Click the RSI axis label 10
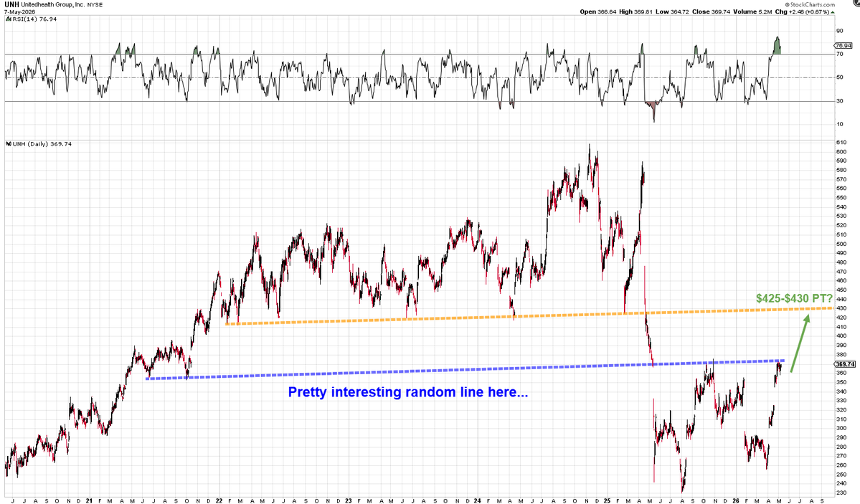The image size is (860, 504). coord(840,124)
